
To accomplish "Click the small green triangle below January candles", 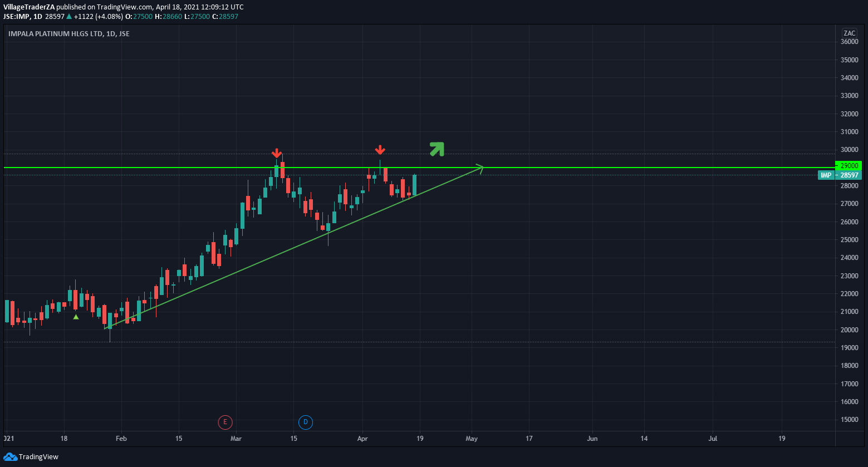I will pos(76,317).
